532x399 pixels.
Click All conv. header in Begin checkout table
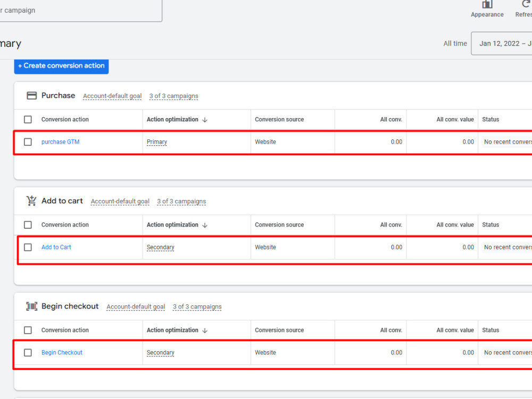[x=391, y=330]
